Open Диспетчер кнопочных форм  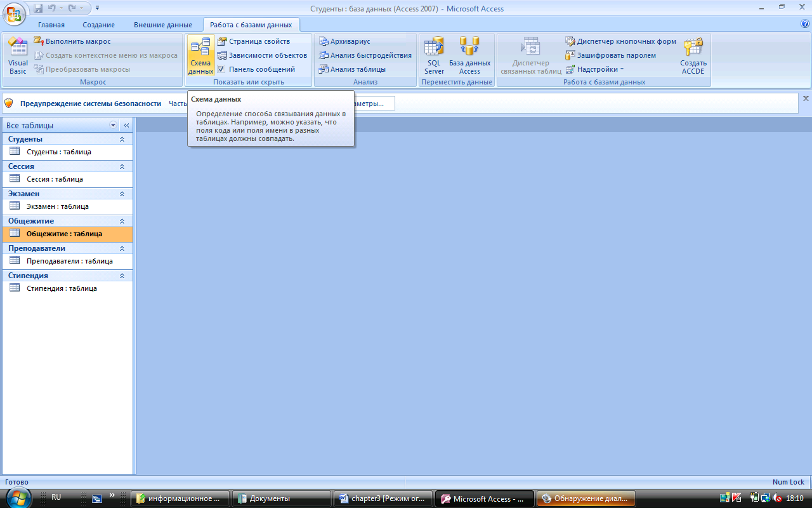pyautogui.click(x=620, y=41)
